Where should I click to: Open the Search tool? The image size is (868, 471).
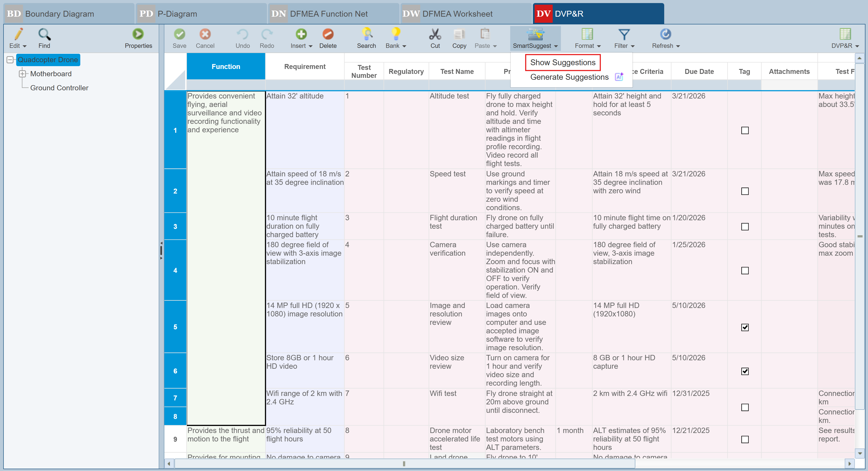[x=366, y=34]
